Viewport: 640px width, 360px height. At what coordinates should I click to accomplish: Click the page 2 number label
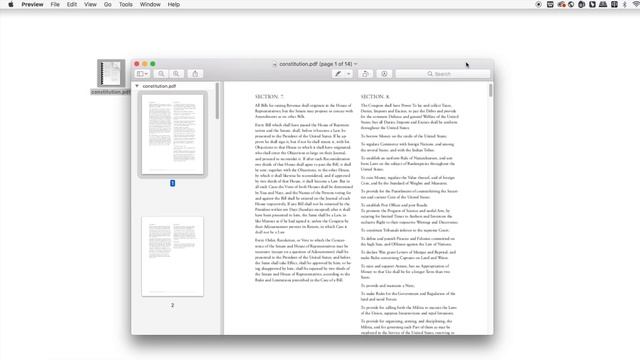(x=173, y=305)
